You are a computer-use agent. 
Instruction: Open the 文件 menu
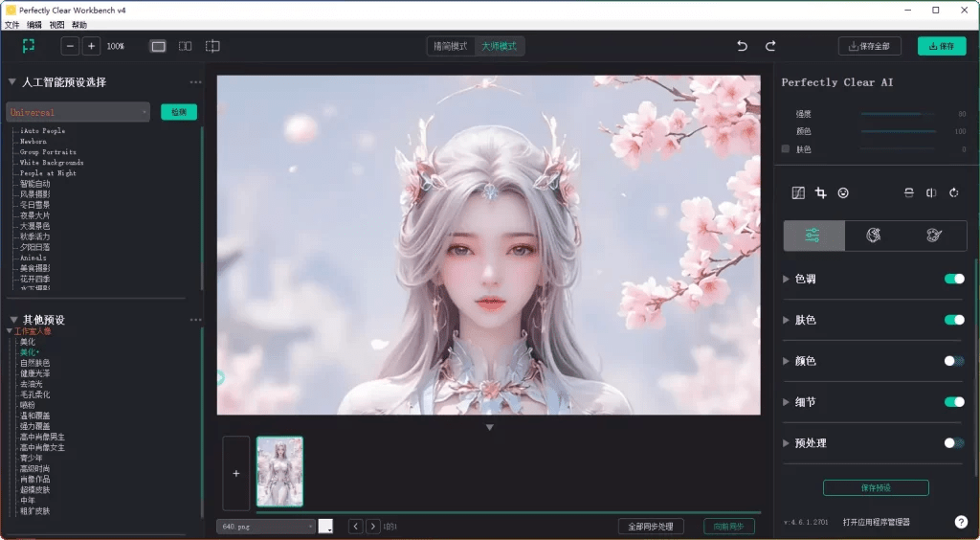pyautogui.click(x=11, y=25)
